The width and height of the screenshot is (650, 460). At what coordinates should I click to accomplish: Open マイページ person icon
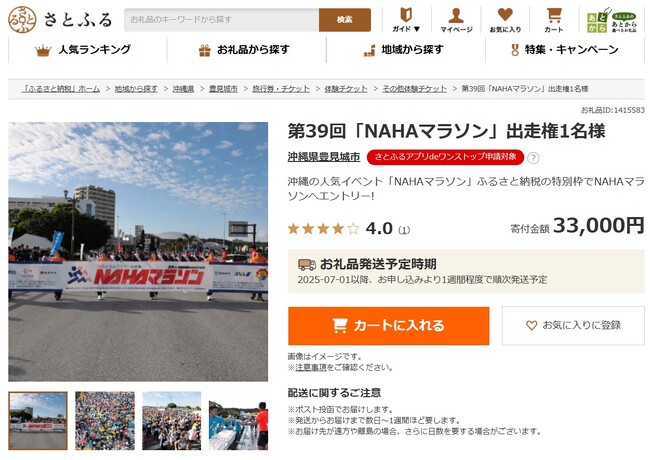[456, 20]
